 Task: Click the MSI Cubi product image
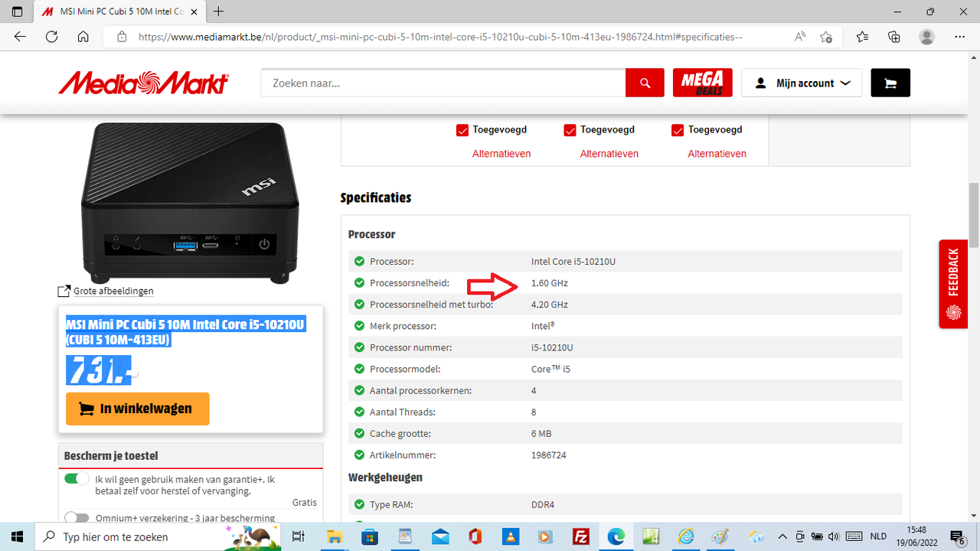(x=190, y=202)
